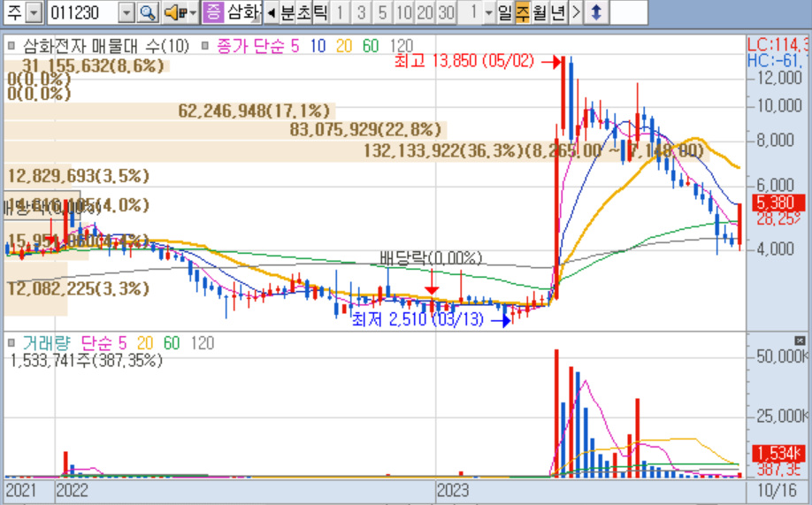
Task: Click the LC:114 indicator text
Action: tap(778, 44)
